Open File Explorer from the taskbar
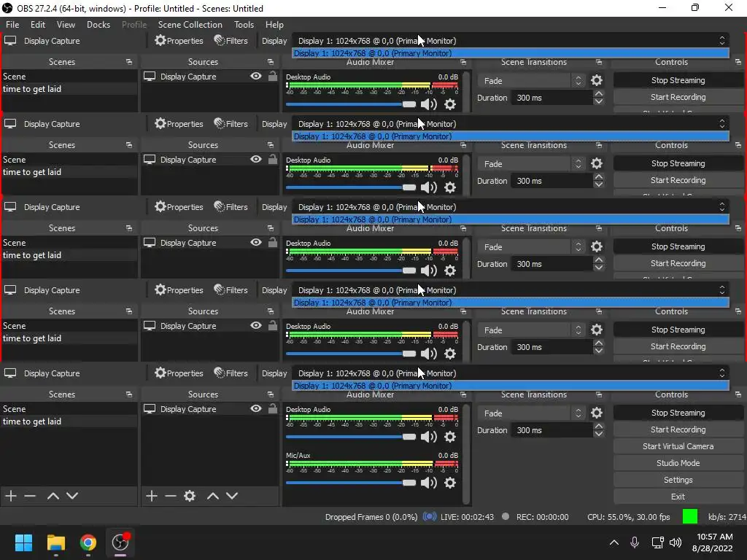Screen dimensions: 747x560 point(55,542)
